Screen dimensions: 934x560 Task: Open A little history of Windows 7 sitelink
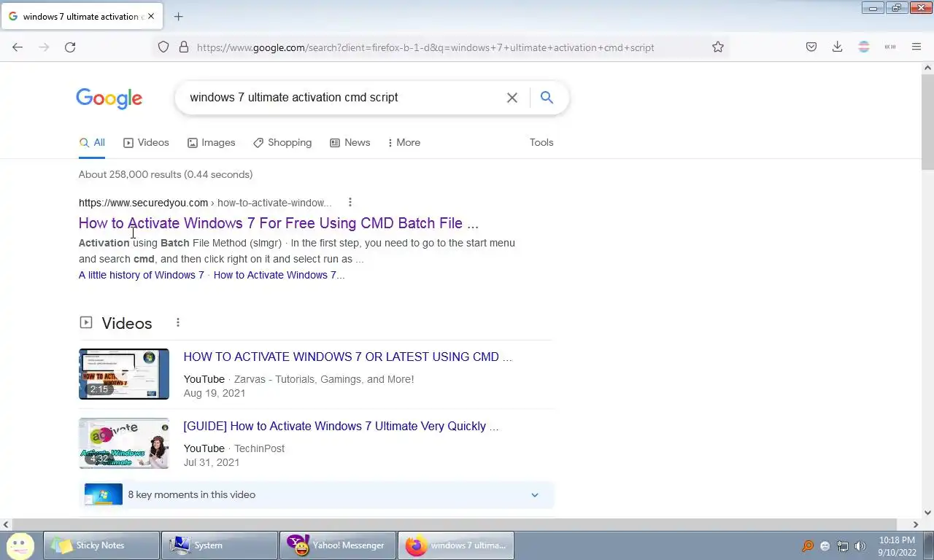tap(142, 275)
